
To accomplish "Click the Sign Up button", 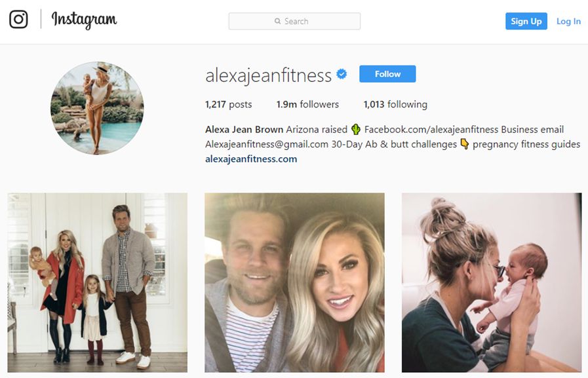I will (526, 22).
